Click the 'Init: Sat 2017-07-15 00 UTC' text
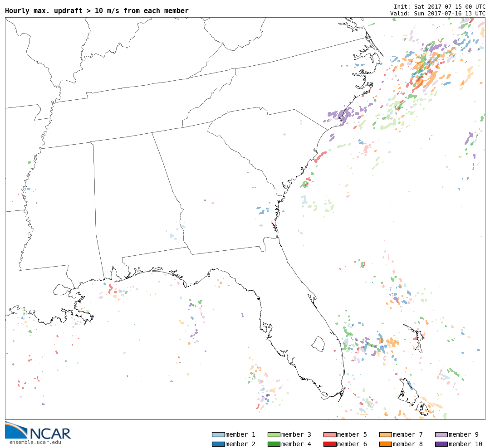The width and height of the screenshot is (490, 448). (440, 6)
